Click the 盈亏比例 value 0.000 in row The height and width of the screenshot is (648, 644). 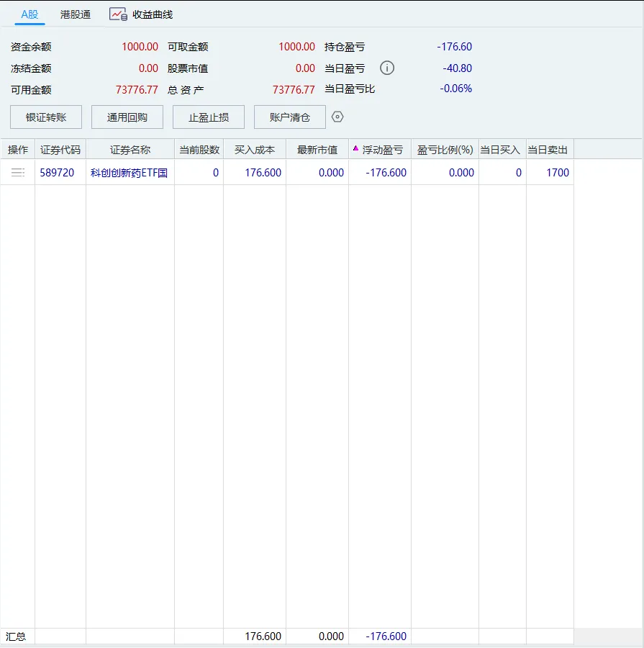point(461,173)
